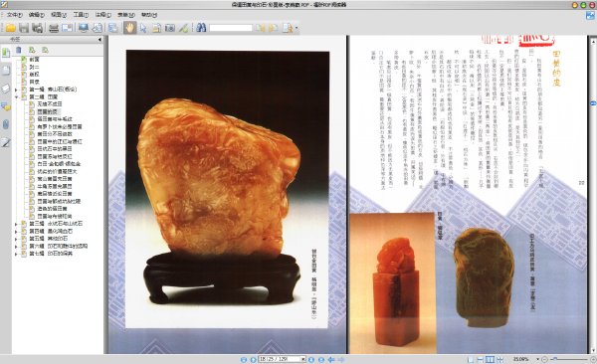Enable continuous facing view mode
597x364 pixels.
coord(499,359)
